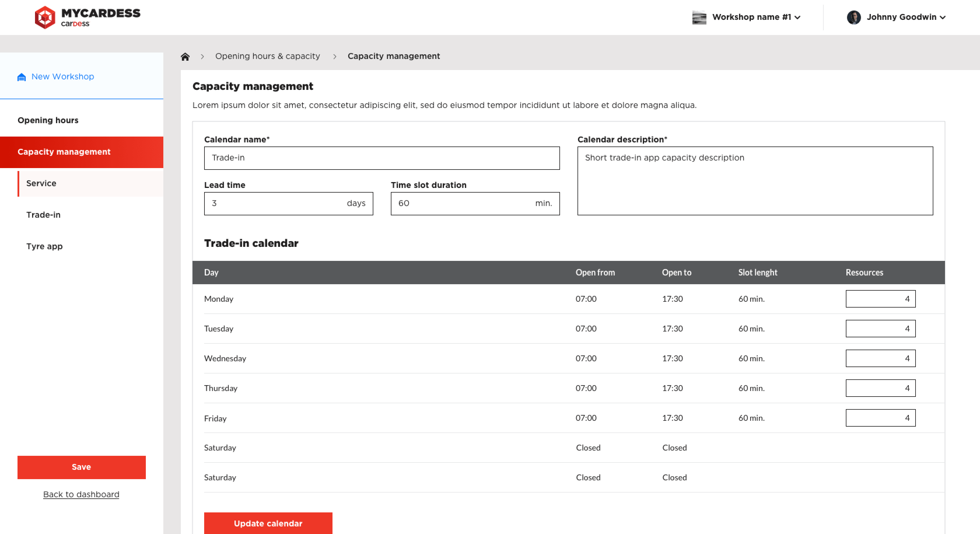
Task: Choose Service sub-item in sidebar
Action: coord(90,184)
